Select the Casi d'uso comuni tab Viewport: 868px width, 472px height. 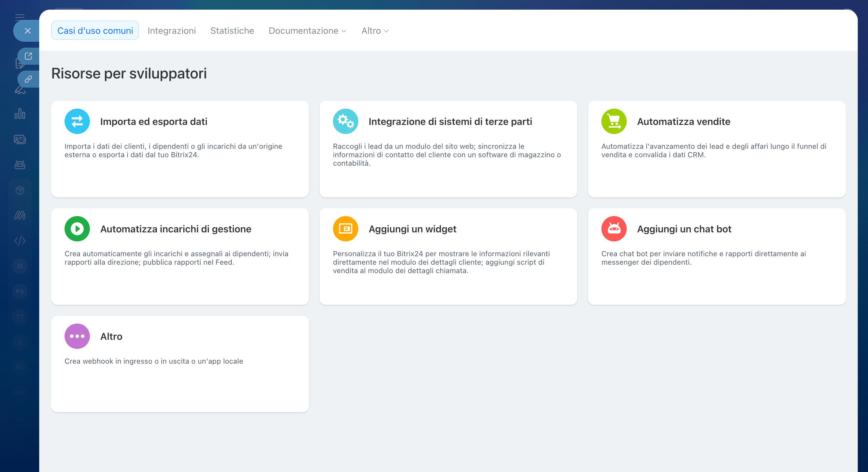(x=95, y=31)
